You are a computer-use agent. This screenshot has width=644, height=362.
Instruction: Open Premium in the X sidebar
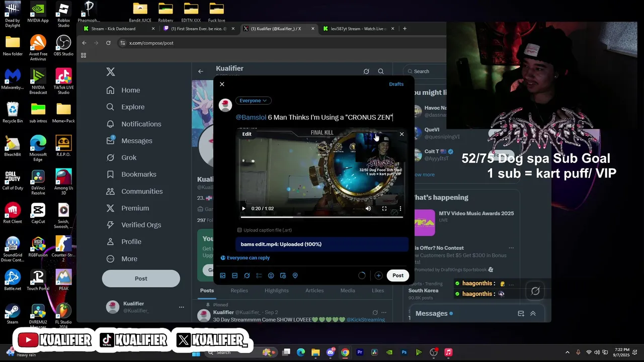point(128,208)
